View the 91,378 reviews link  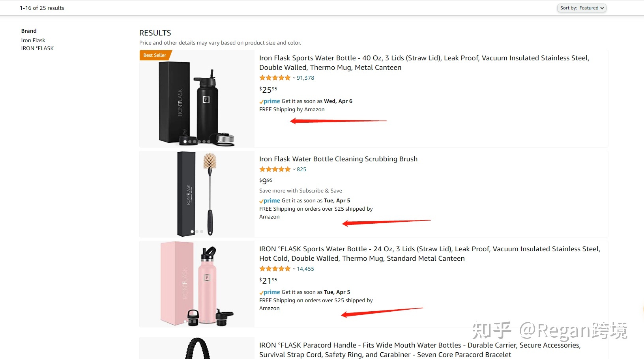305,78
